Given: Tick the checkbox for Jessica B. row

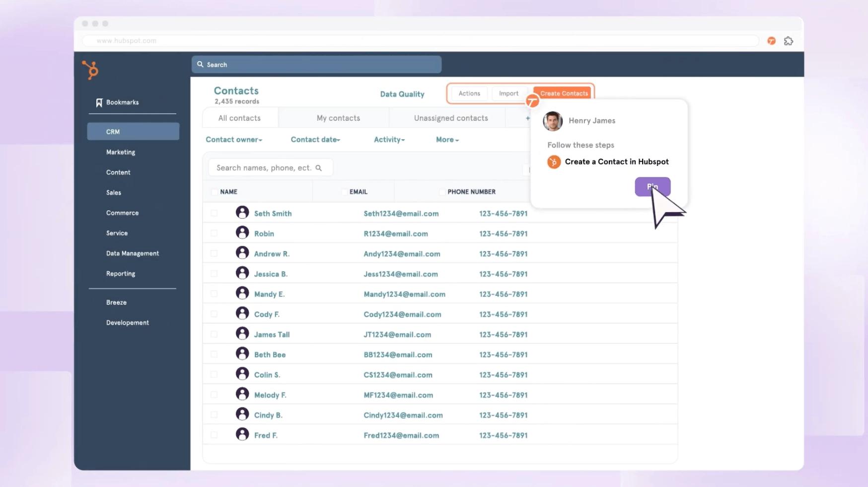Looking at the screenshot, I should [214, 274].
